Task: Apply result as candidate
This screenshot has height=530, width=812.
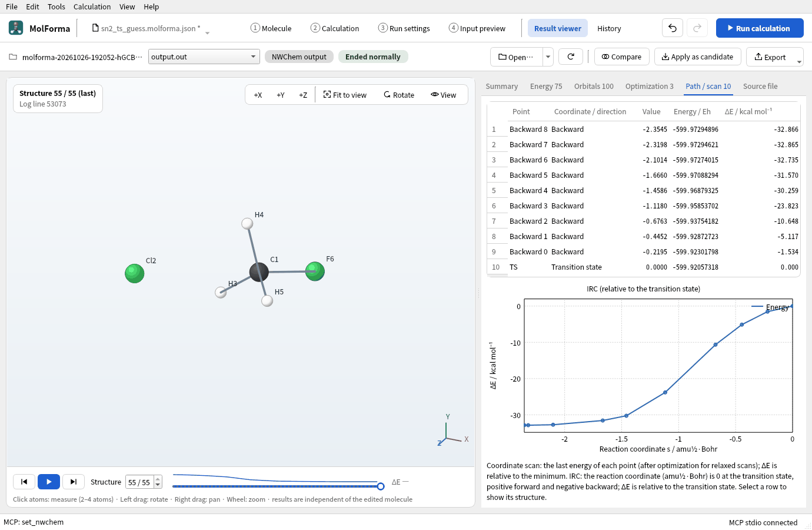Action: 697,57
